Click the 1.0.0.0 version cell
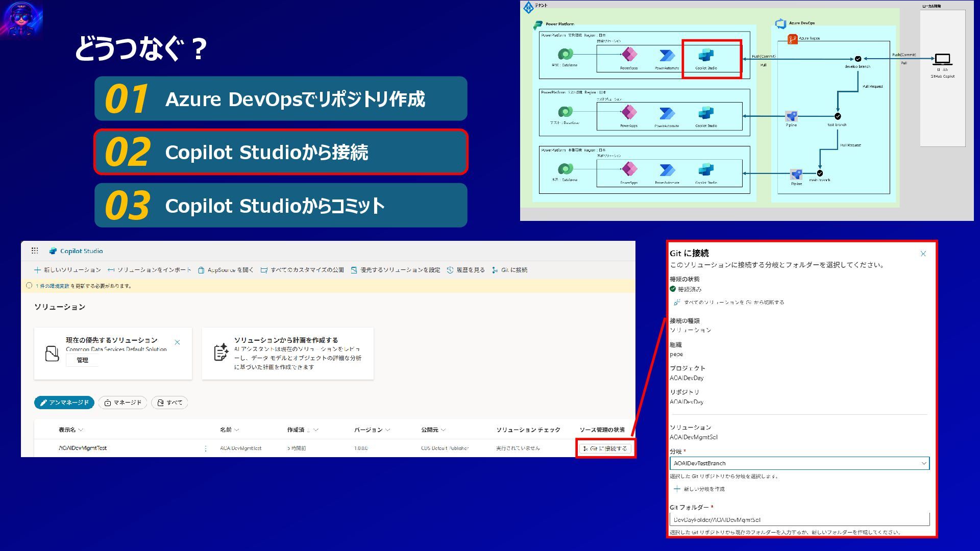This screenshot has width=980, height=551. tap(361, 448)
